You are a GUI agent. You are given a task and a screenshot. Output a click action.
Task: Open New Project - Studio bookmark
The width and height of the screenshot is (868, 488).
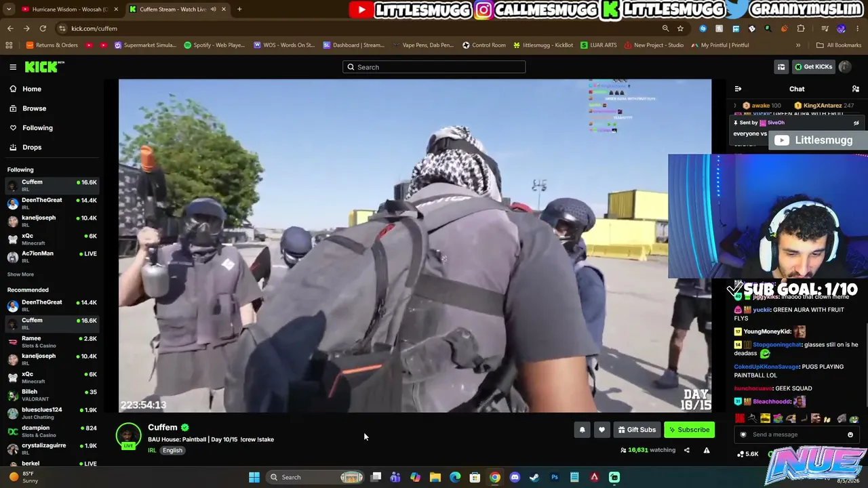click(x=654, y=45)
